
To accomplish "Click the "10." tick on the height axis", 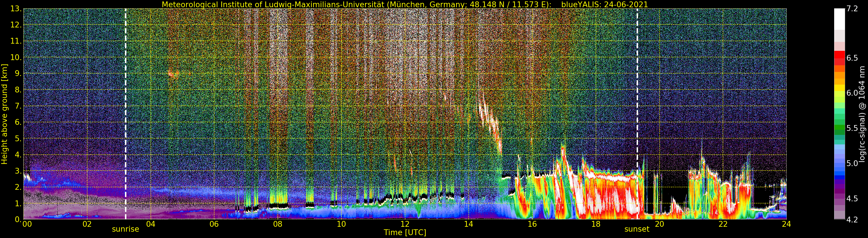I will click(x=16, y=57).
